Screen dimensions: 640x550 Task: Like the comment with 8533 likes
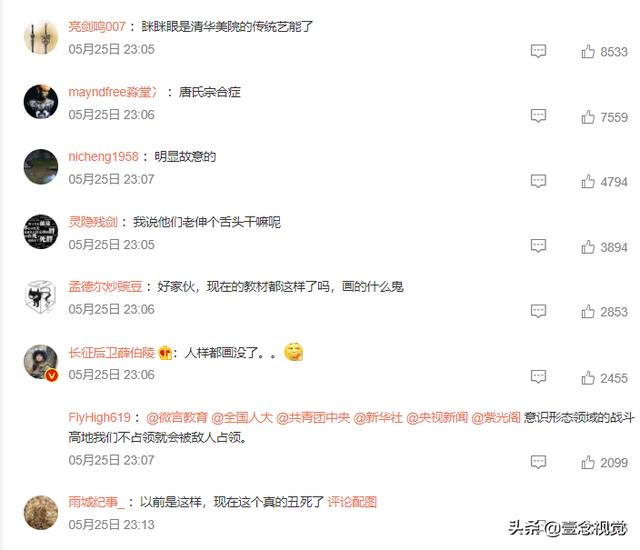pos(588,51)
